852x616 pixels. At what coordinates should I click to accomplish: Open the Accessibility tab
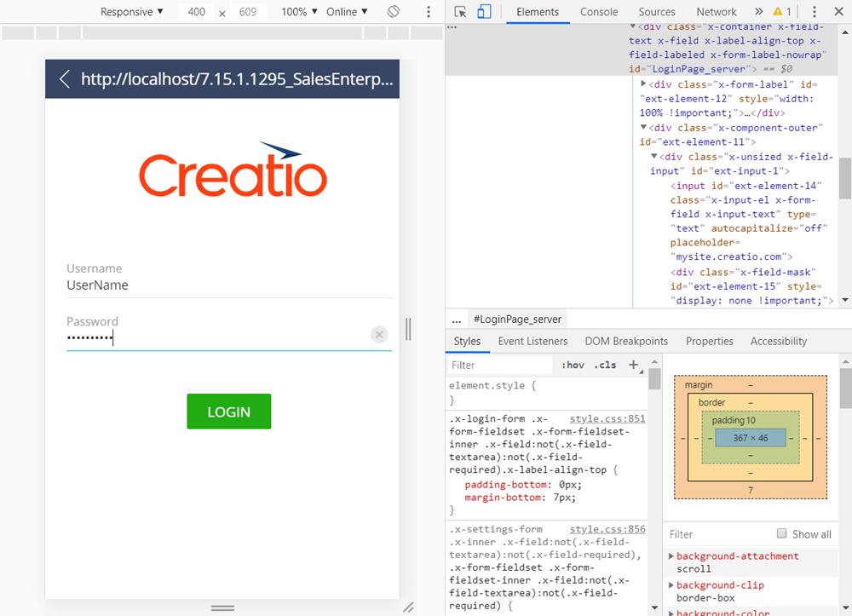[779, 341]
